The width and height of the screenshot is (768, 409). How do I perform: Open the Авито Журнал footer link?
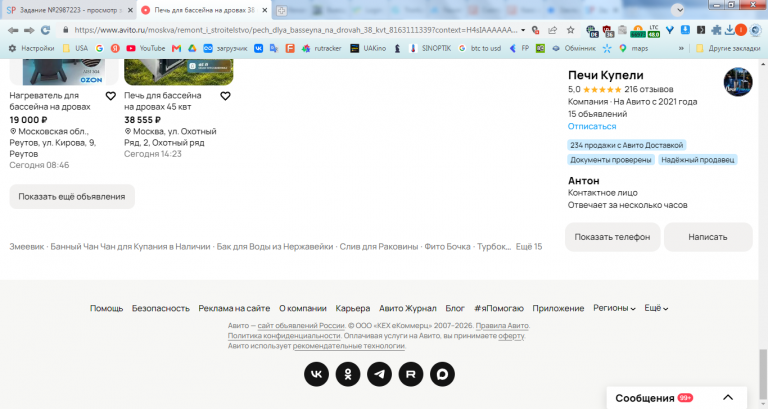coord(408,308)
